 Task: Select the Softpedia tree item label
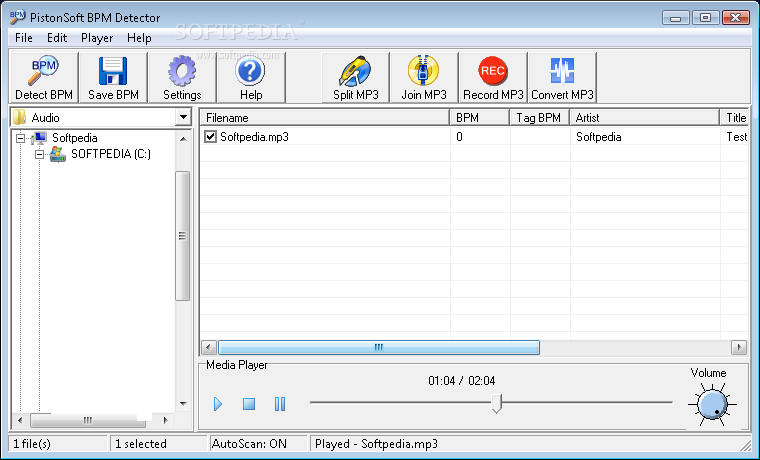pos(75,138)
